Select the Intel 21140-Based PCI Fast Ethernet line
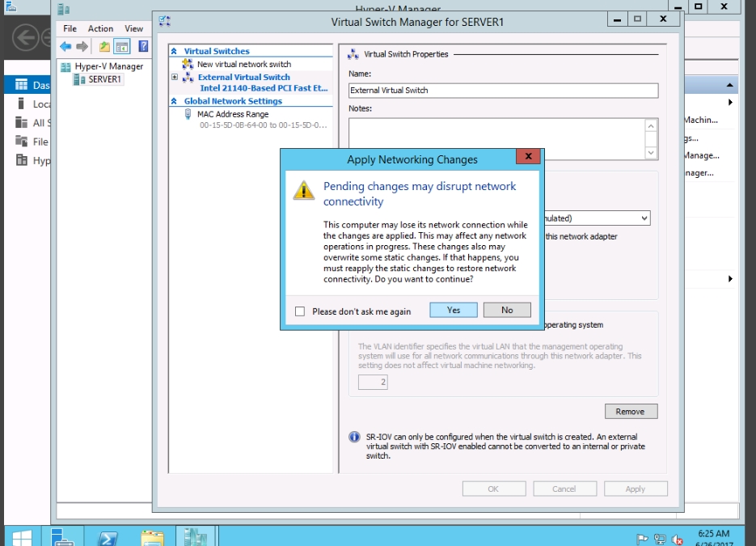This screenshot has height=546, width=756. (264, 88)
